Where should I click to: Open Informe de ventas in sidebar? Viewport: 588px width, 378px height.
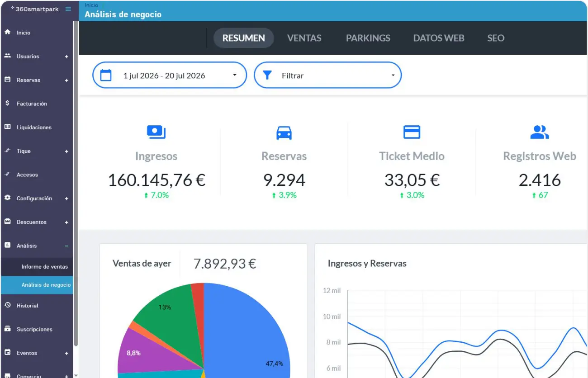(37, 267)
